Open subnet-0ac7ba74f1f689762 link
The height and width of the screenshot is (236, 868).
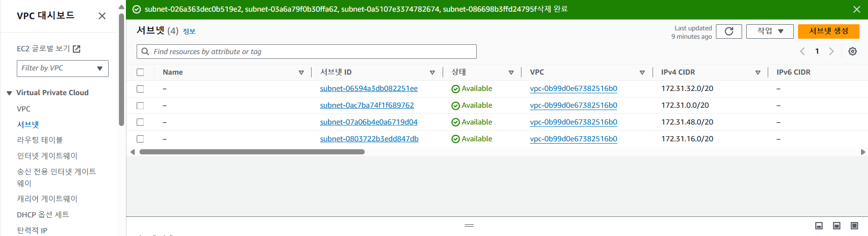coord(367,105)
